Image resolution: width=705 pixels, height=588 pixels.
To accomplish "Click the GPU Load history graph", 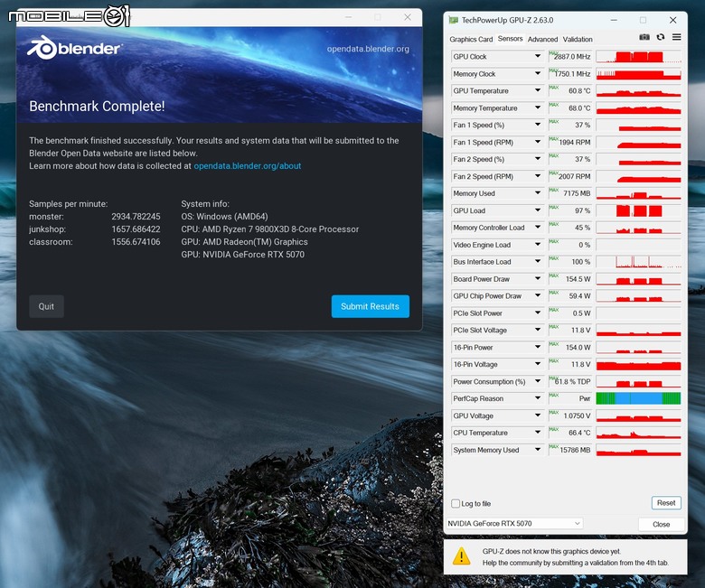I will 638,210.
